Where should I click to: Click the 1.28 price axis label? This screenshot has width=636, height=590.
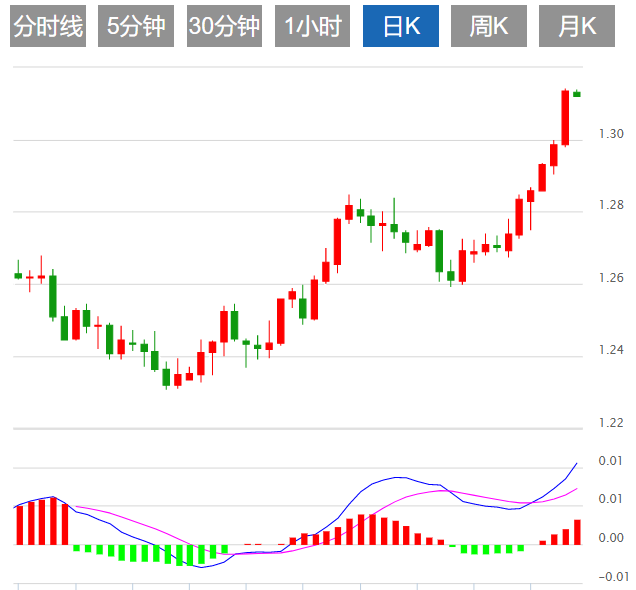pos(611,205)
